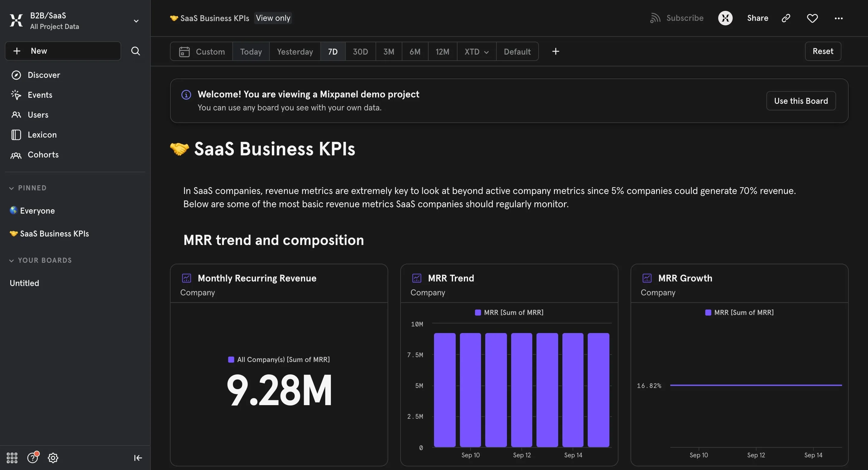Click the New button
Screen dimensions: 868x470
coord(63,51)
